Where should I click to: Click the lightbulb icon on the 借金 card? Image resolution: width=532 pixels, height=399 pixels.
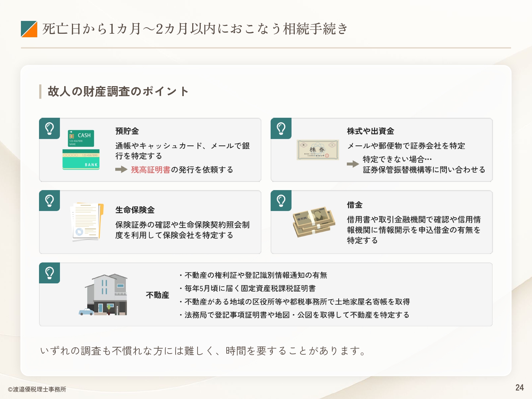tap(281, 201)
